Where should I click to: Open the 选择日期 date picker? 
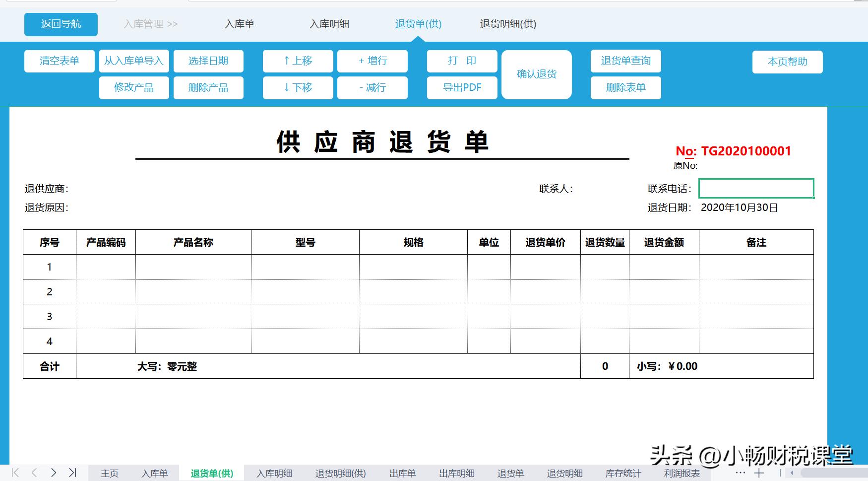[208, 61]
